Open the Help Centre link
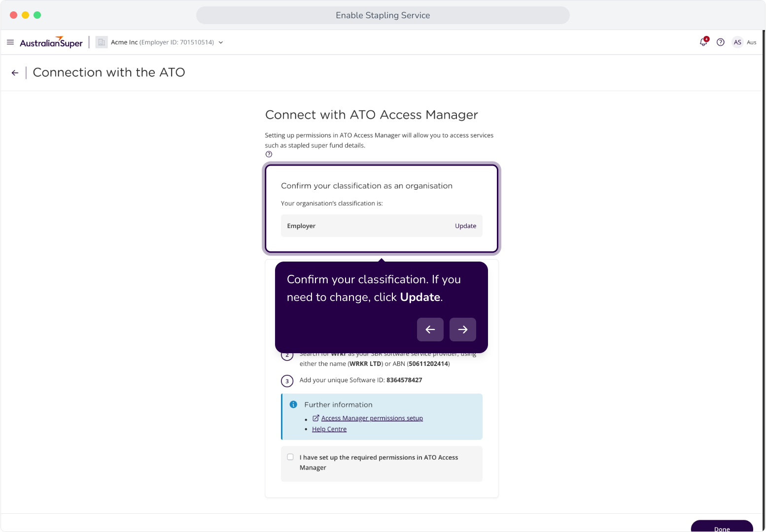The height and width of the screenshot is (532, 766). [329, 429]
